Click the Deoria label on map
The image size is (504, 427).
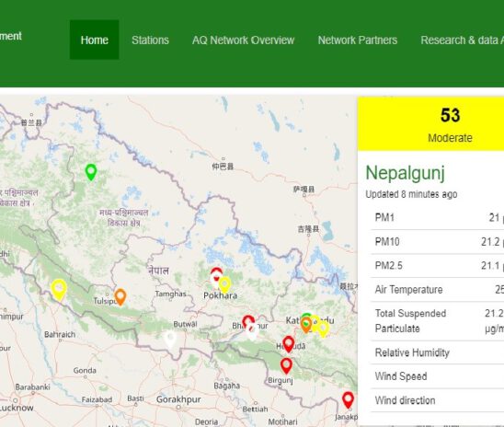[x=206, y=421]
